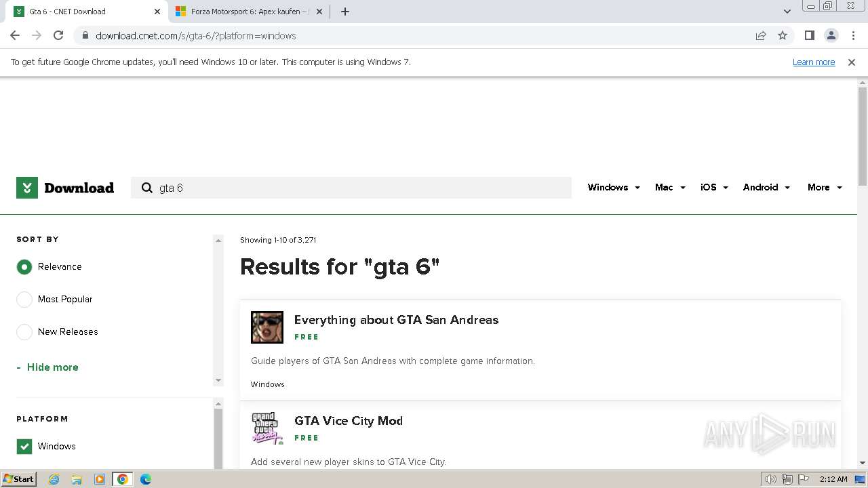Click GTA San Andreas thumbnail image

[x=267, y=327]
